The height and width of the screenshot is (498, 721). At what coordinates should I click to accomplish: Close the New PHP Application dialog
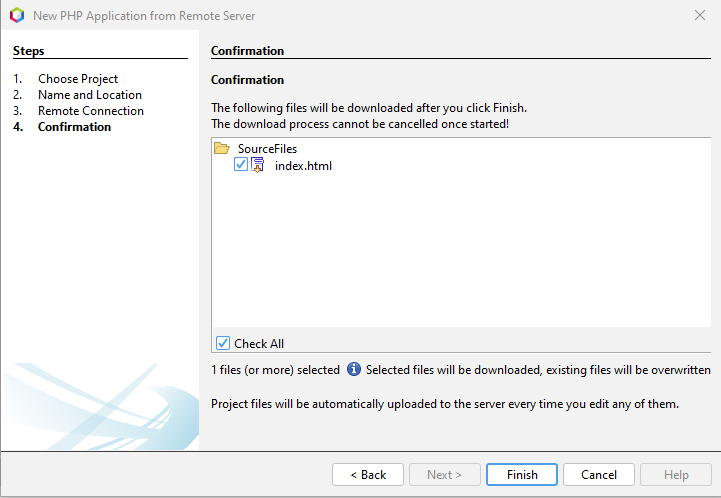(699, 15)
